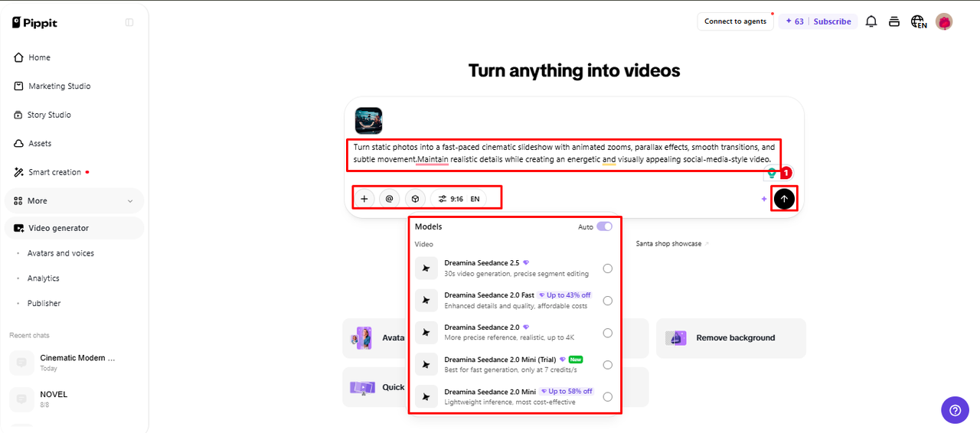Viewport: 980px width, 433px height.
Task: Click the @ mention icon
Action: (x=389, y=199)
